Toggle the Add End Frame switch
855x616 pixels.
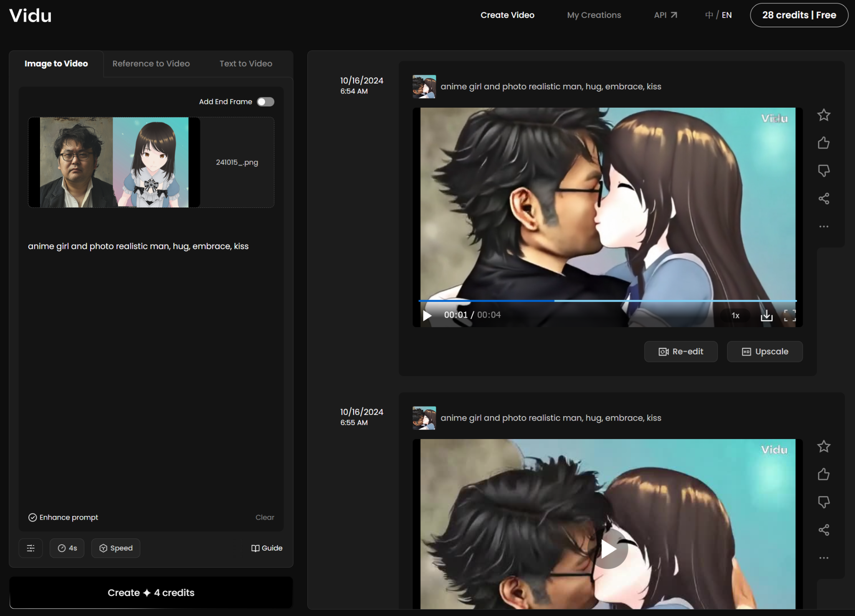(266, 102)
